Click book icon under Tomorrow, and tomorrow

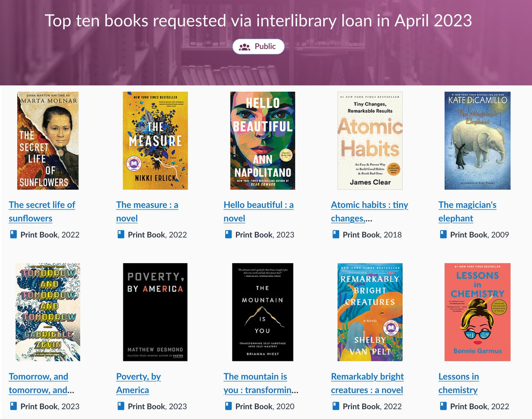[x=13, y=406]
